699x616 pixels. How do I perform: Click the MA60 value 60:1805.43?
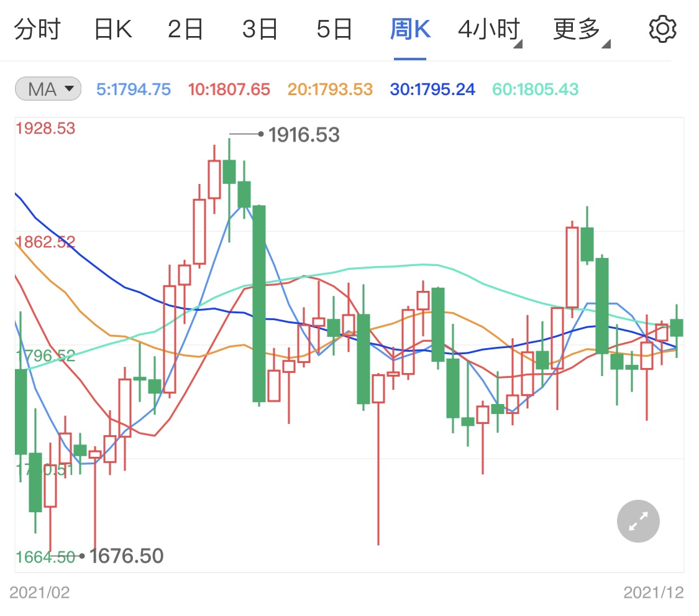coord(536,90)
